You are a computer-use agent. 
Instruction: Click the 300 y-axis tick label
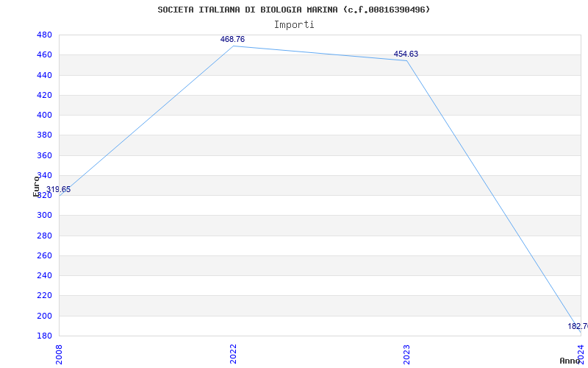44,216
